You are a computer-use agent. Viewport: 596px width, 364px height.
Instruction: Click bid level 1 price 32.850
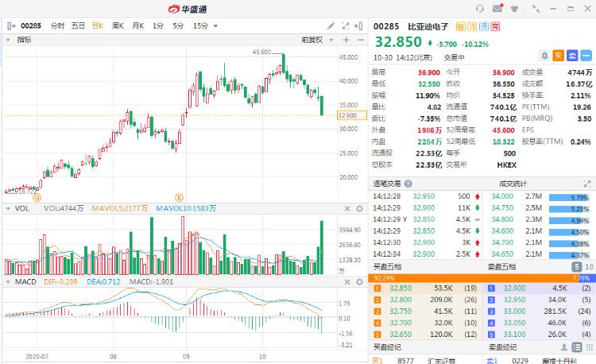(401, 288)
